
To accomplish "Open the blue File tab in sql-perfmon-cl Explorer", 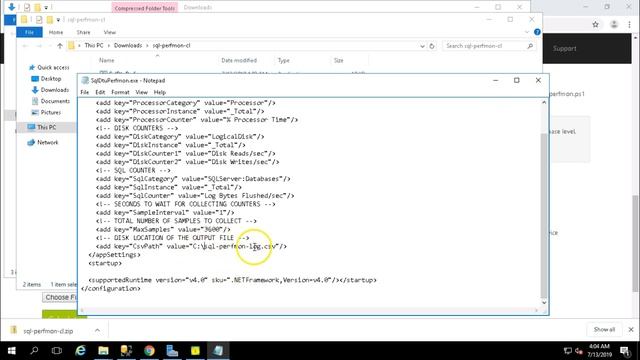I will [29, 32].
